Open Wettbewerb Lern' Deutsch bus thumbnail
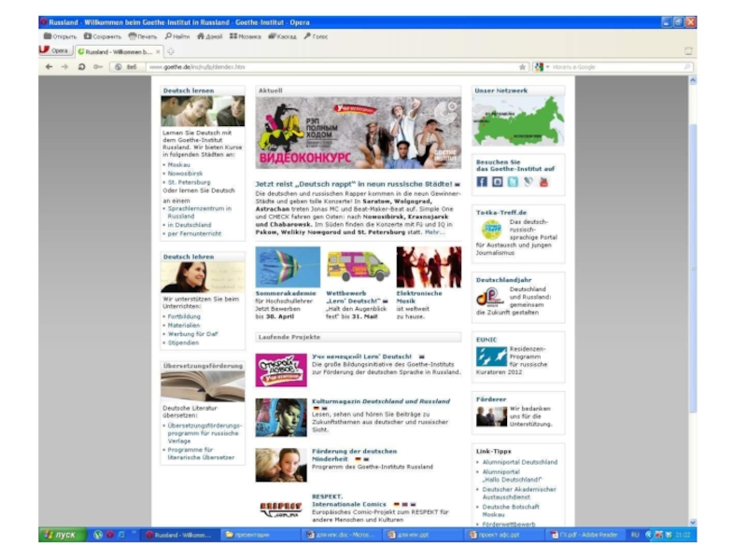 pyautogui.click(x=359, y=267)
